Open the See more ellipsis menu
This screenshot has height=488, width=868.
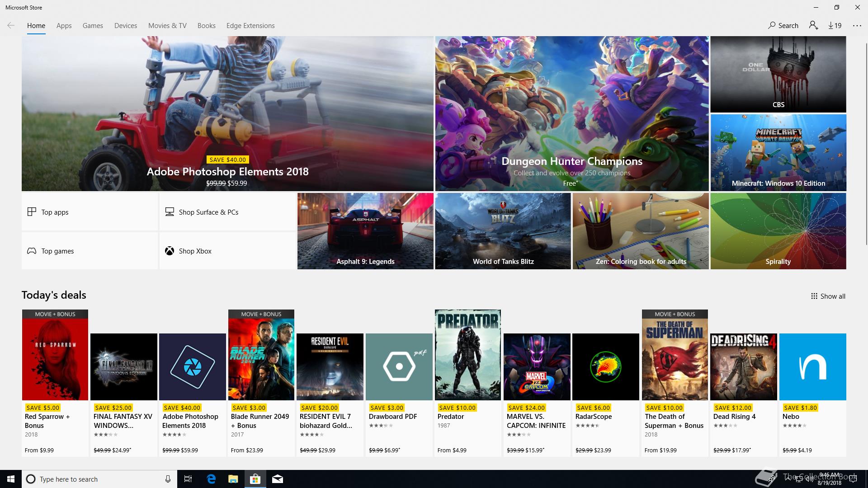[x=857, y=25]
